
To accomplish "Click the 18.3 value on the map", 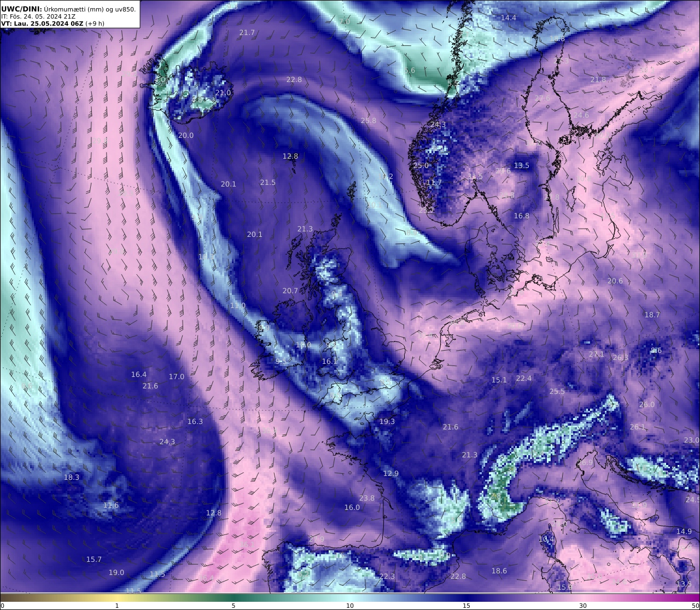I will [x=72, y=477].
